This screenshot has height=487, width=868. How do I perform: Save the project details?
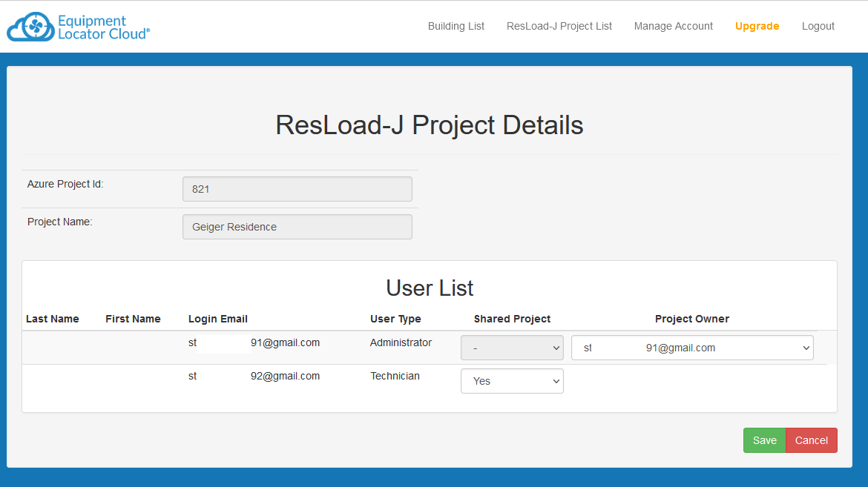(x=764, y=440)
